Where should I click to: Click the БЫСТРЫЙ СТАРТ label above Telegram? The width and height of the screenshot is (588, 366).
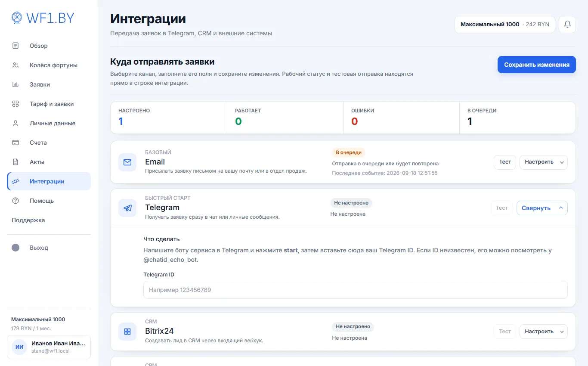pyautogui.click(x=168, y=198)
